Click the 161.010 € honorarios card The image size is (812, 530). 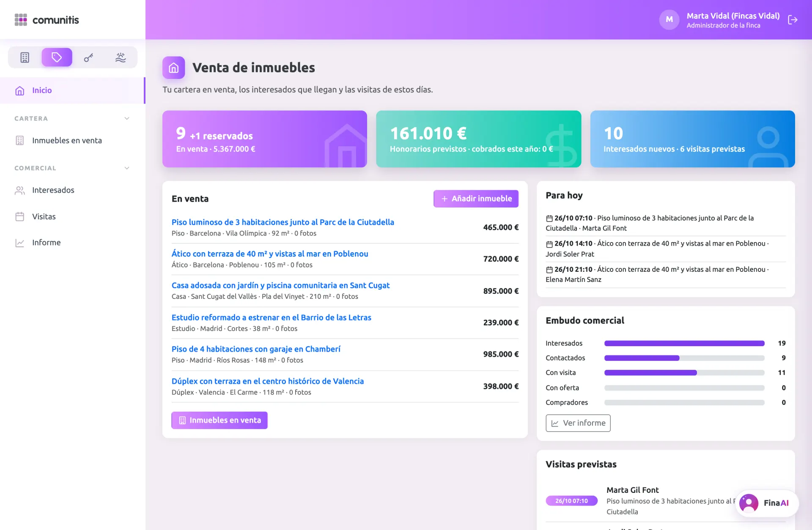(x=478, y=139)
